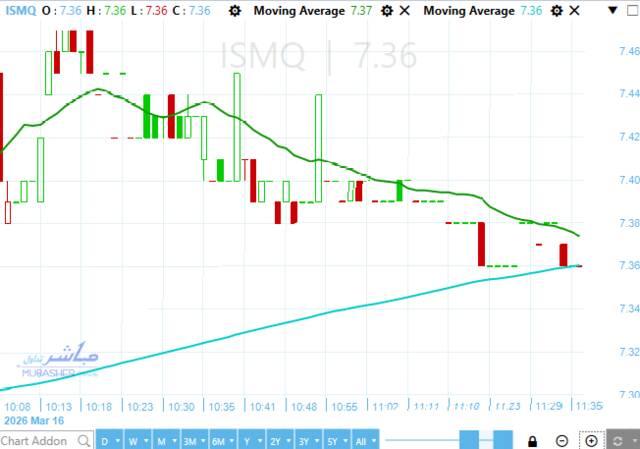The width and height of the screenshot is (640, 449).
Task: Zoom out with the minus icon
Action: tap(563, 440)
